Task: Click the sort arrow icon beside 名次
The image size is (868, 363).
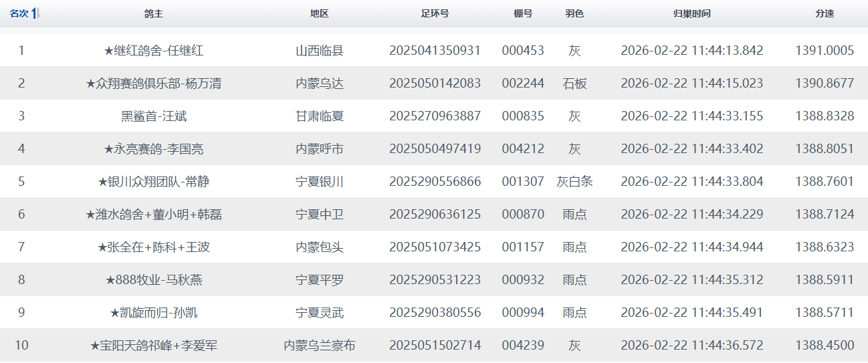Action: pyautogui.click(x=36, y=14)
